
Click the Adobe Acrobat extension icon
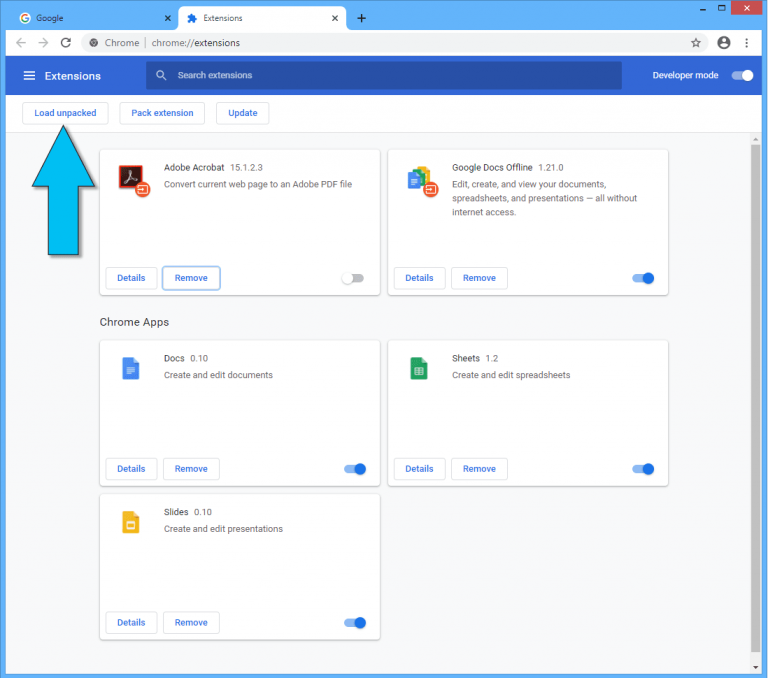coord(133,180)
